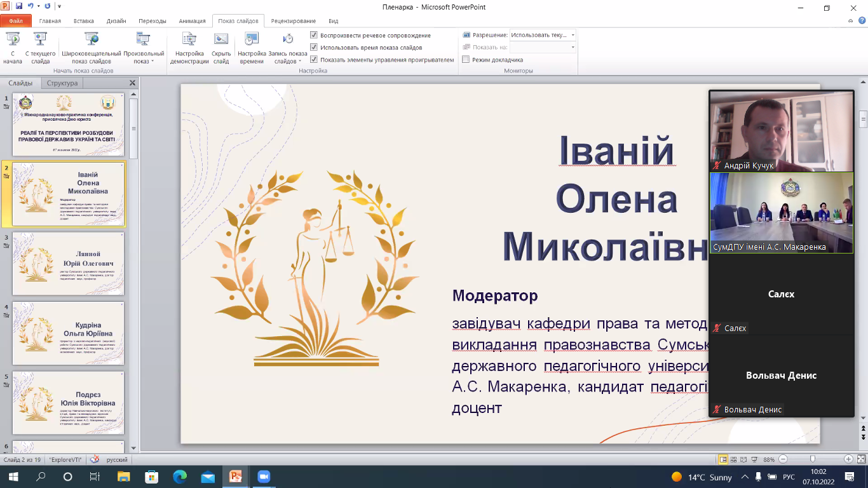The height and width of the screenshot is (488, 868).
Task: Switch to the Анимация ribbon tab
Action: (x=192, y=20)
